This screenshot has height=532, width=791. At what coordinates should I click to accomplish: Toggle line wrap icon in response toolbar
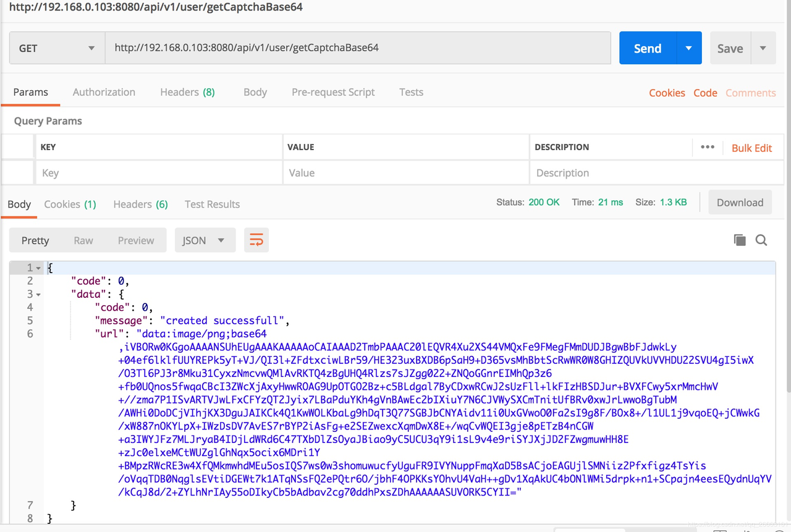coord(256,240)
